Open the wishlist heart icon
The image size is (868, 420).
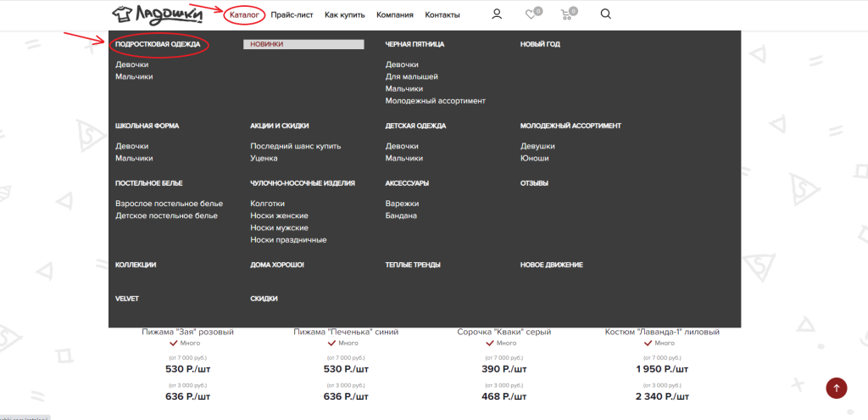point(531,15)
